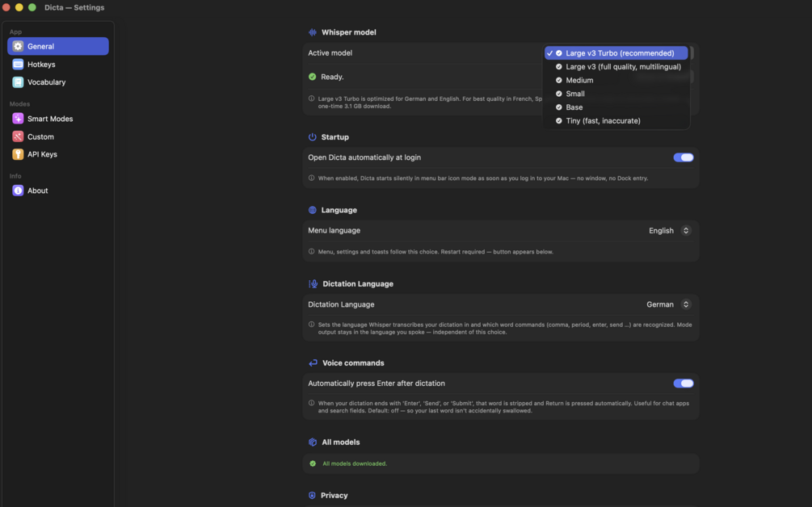Click the Vocabulary book icon

[18, 82]
